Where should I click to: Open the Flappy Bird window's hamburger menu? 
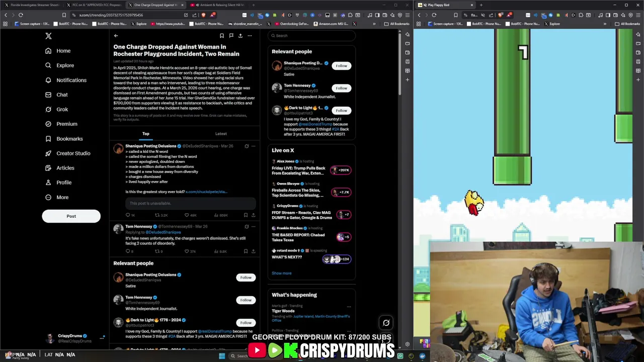[x=638, y=15]
